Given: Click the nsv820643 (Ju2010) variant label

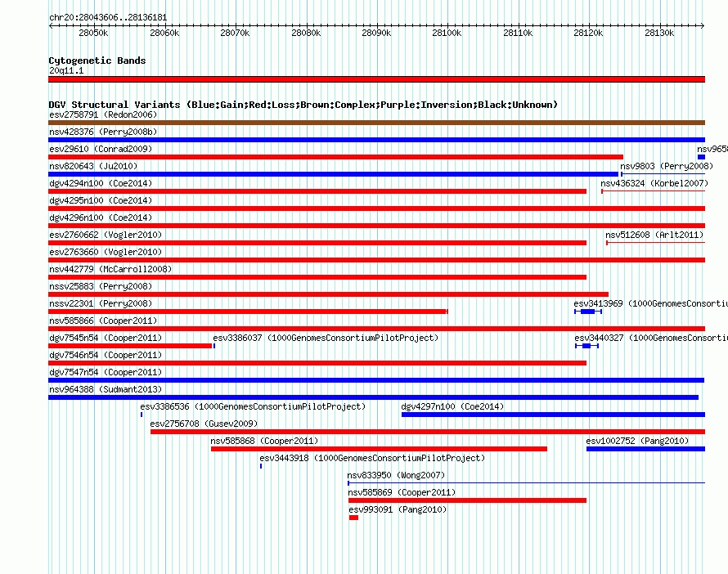Looking at the screenshot, I should [93, 166].
